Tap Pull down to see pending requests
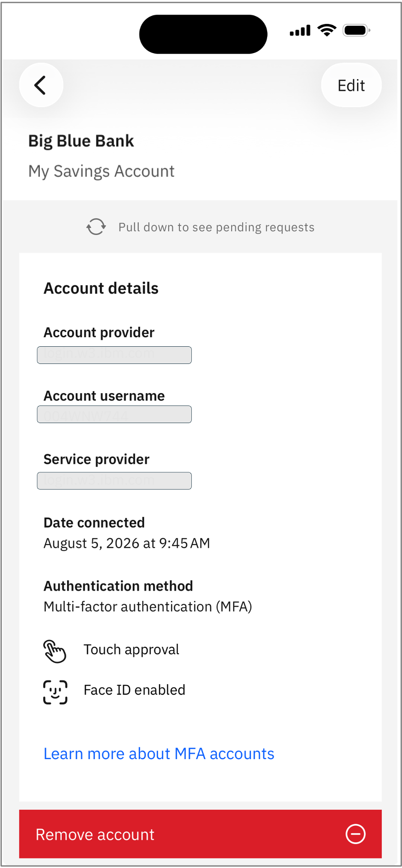Viewport: 402px width, 868px height. [216, 227]
